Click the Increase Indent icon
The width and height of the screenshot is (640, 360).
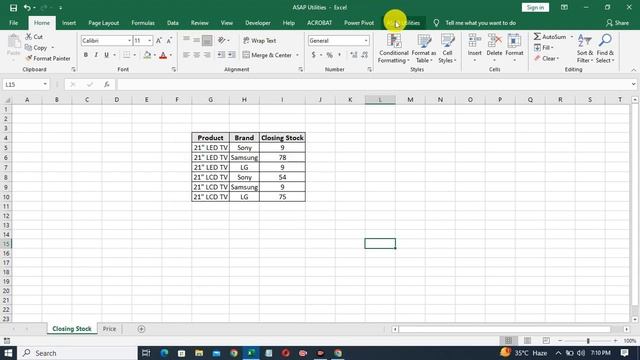click(231, 55)
